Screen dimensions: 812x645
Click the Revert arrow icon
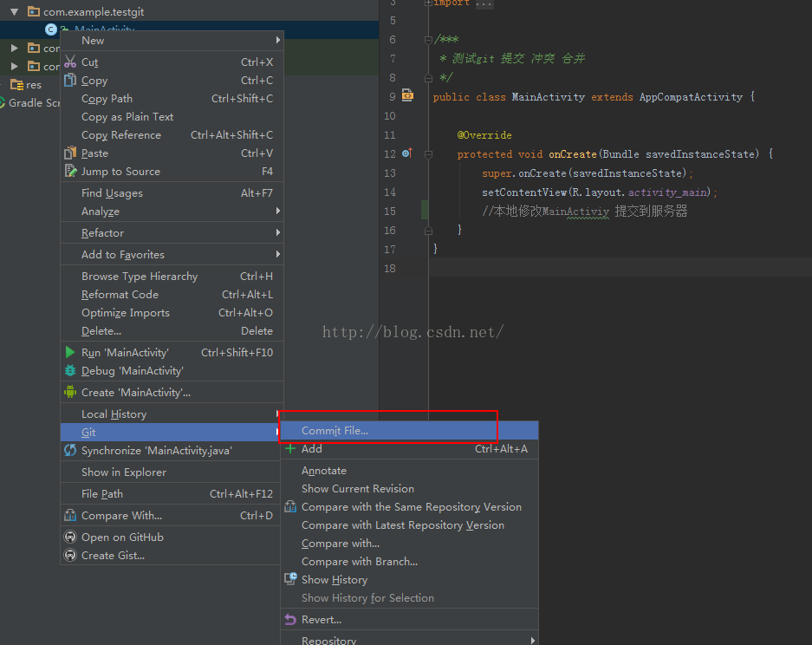[x=290, y=620]
